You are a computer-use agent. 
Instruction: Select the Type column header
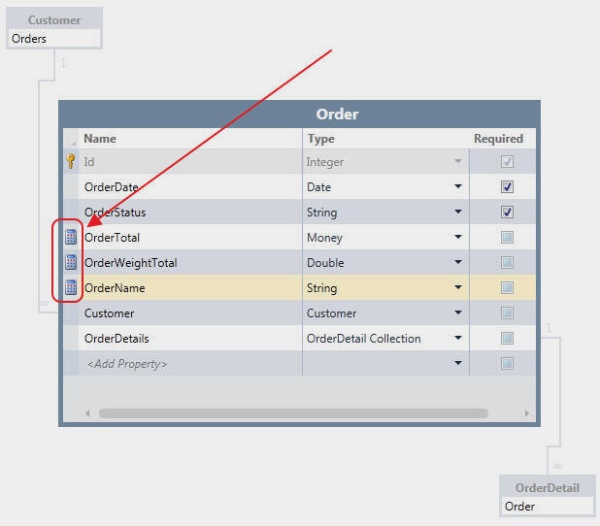coord(386,138)
